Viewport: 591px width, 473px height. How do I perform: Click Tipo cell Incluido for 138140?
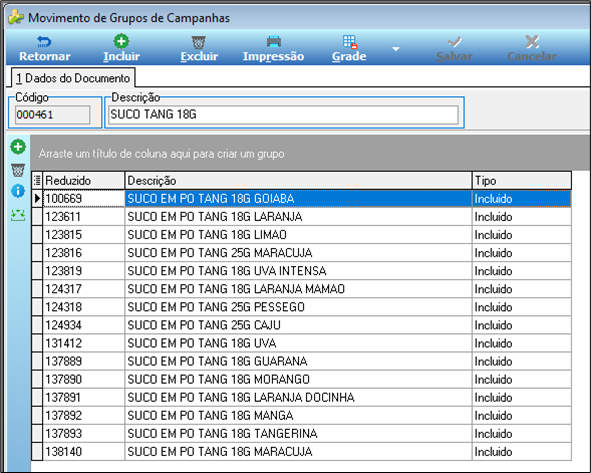click(522, 452)
